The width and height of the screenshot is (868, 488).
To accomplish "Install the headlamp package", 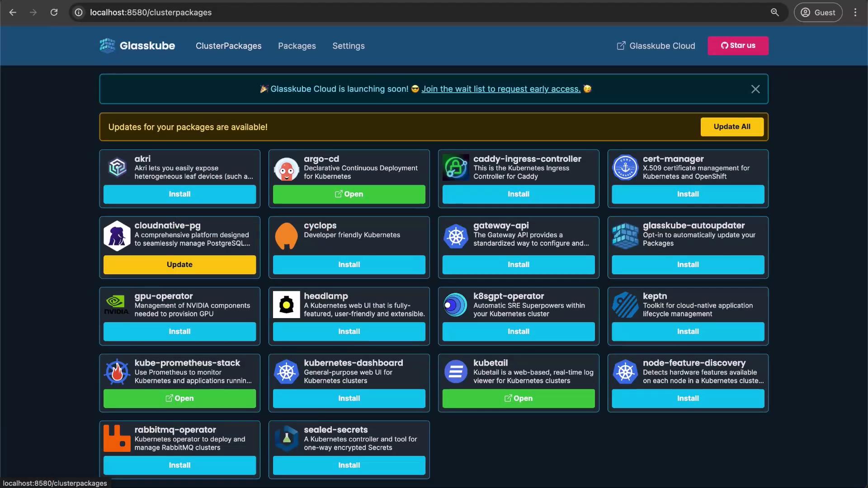I will click(349, 332).
